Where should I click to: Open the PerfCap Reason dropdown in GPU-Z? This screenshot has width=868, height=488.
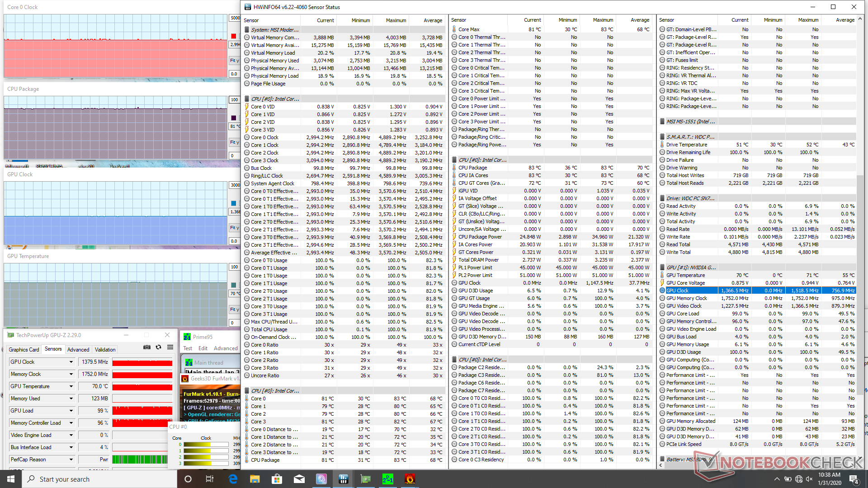[x=71, y=460]
